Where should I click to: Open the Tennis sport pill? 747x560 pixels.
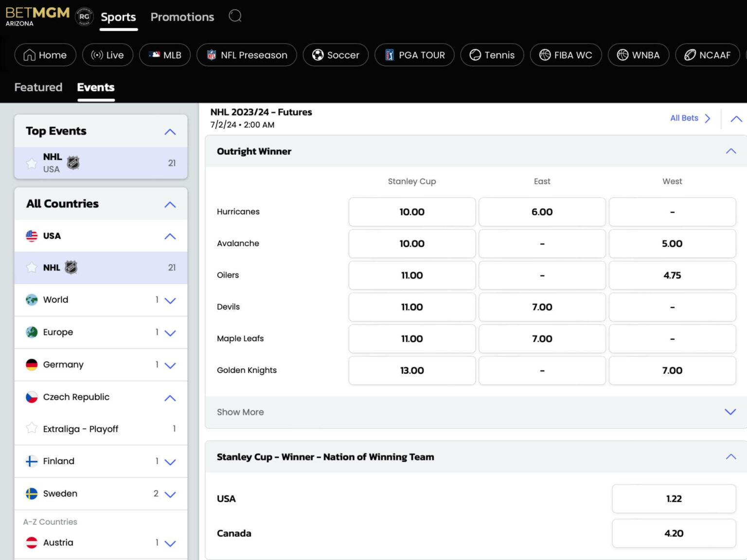[492, 55]
